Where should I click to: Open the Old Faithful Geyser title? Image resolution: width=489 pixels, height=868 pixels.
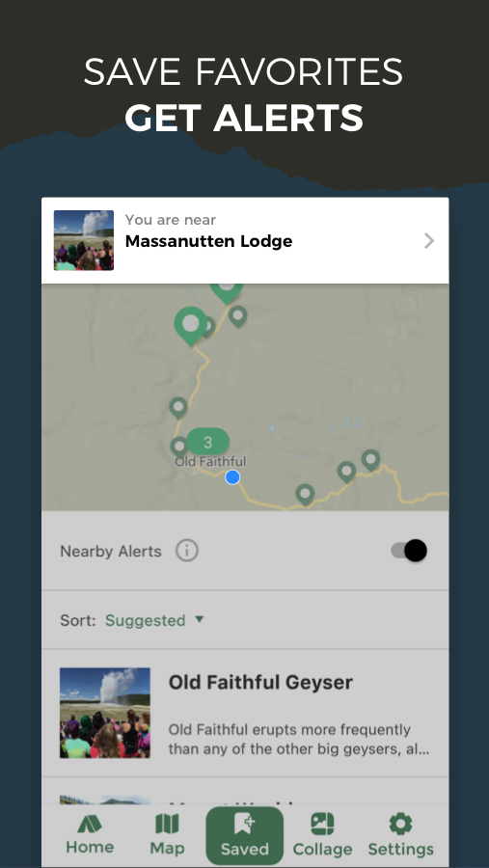pyautogui.click(x=260, y=682)
